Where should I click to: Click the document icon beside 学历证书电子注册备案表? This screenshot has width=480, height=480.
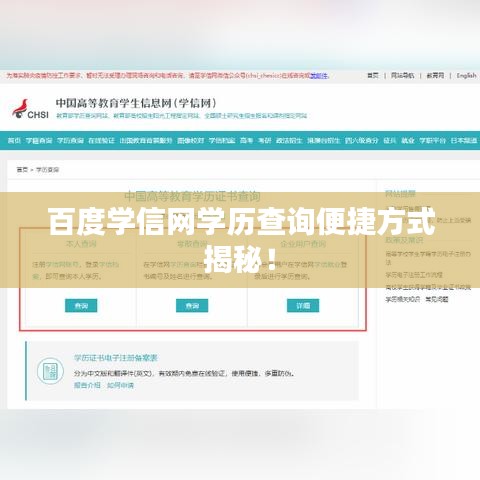click(50, 371)
